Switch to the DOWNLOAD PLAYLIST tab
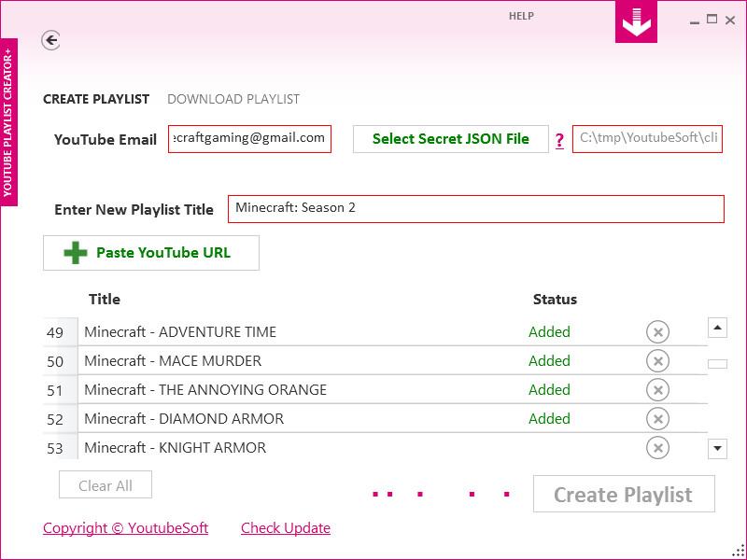This screenshot has height=560, width=747. [x=233, y=99]
